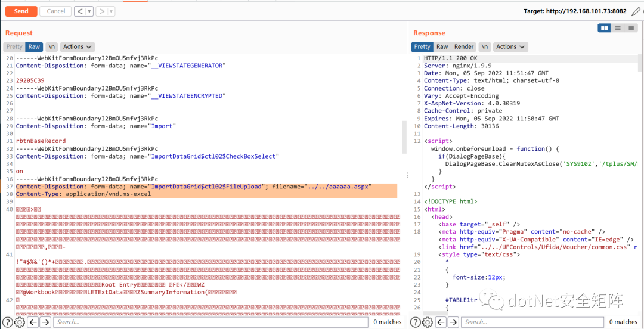This screenshot has height=329, width=644.
Task: Click the name="Import" form-data line
Action: coord(95,126)
